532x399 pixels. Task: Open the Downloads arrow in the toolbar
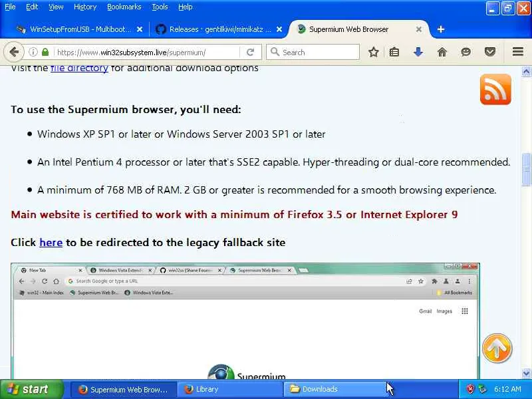(x=418, y=52)
